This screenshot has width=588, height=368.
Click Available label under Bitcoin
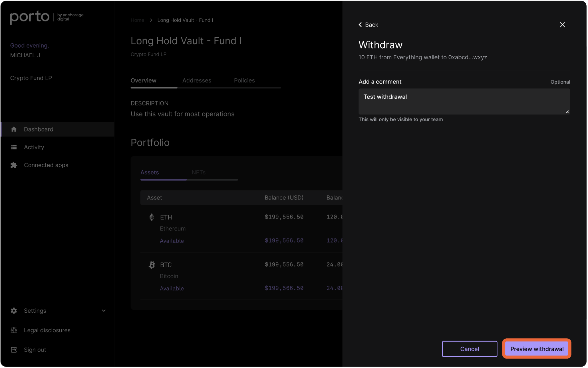click(x=172, y=289)
